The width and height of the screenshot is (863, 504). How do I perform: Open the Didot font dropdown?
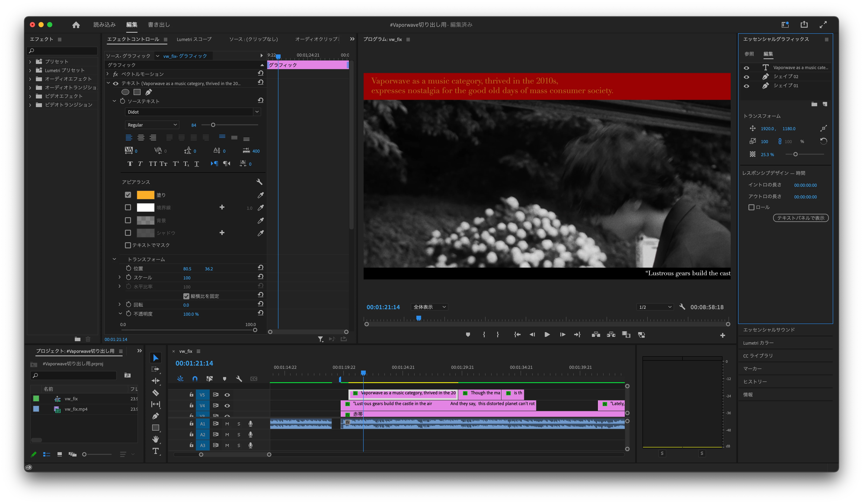click(257, 112)
